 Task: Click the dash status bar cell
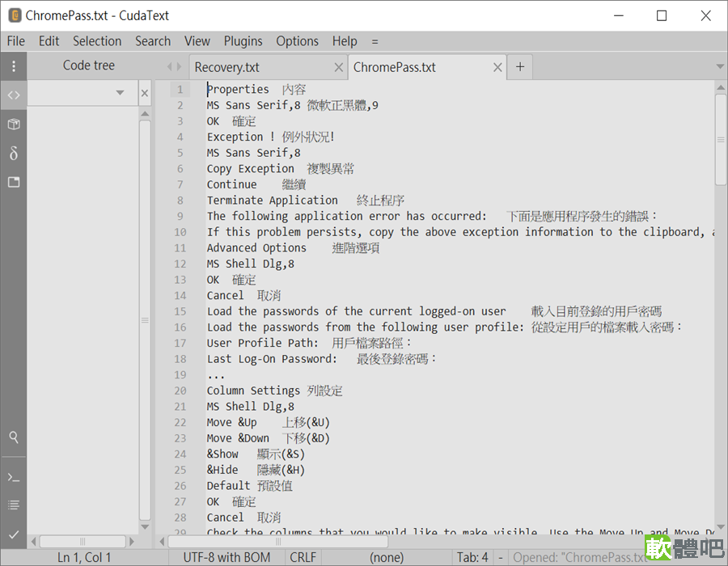(501, 557)
